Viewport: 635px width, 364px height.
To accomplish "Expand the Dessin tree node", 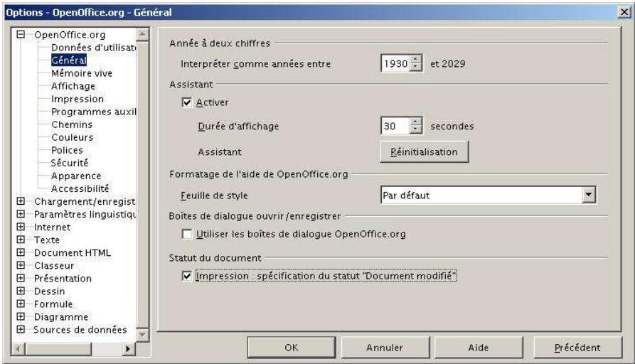I will pos(21,291).
